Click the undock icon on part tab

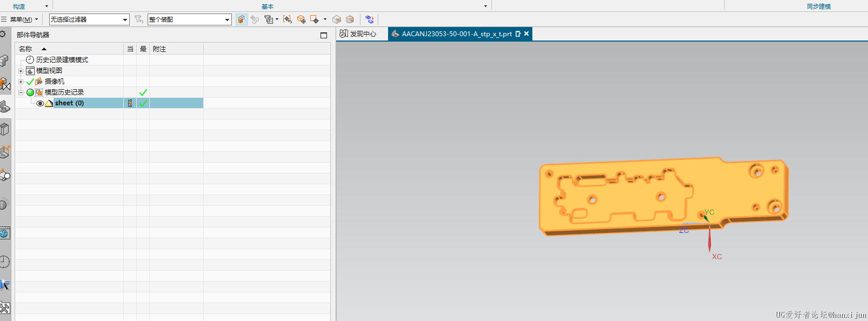(518, 34)
